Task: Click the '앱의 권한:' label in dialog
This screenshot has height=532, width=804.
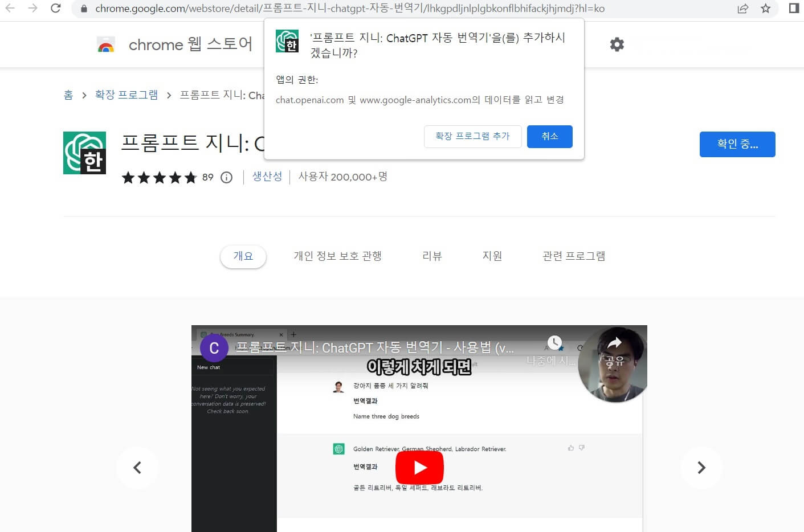Action: [297, 80]
